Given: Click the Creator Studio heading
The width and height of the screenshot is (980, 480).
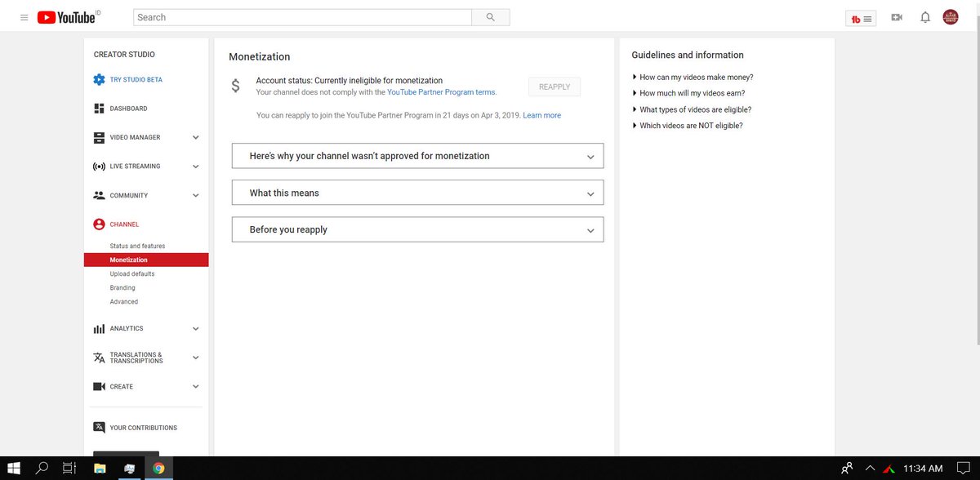Looking at the screenshot, I should click(124, 55).
